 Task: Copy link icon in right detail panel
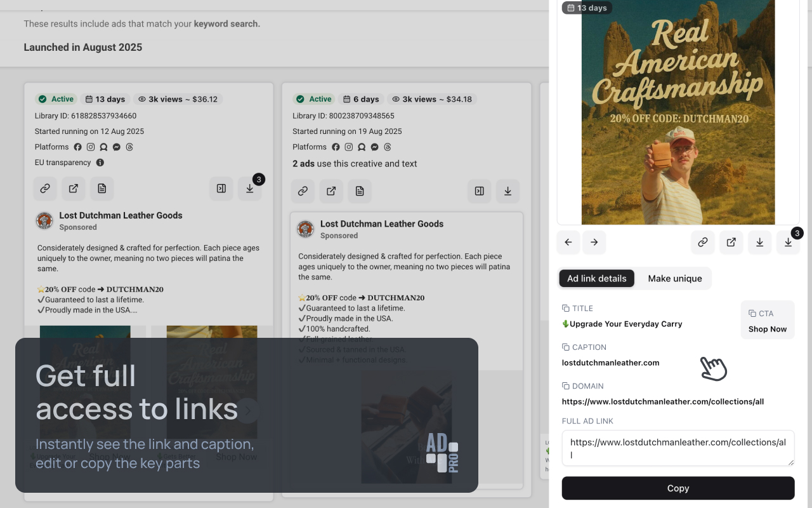coord(703,242)
